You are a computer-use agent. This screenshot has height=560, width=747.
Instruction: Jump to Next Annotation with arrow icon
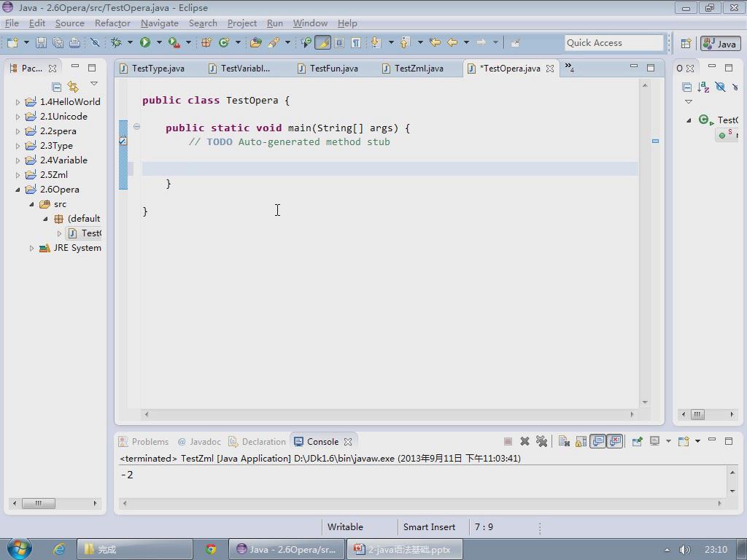[x=376, y=43]
